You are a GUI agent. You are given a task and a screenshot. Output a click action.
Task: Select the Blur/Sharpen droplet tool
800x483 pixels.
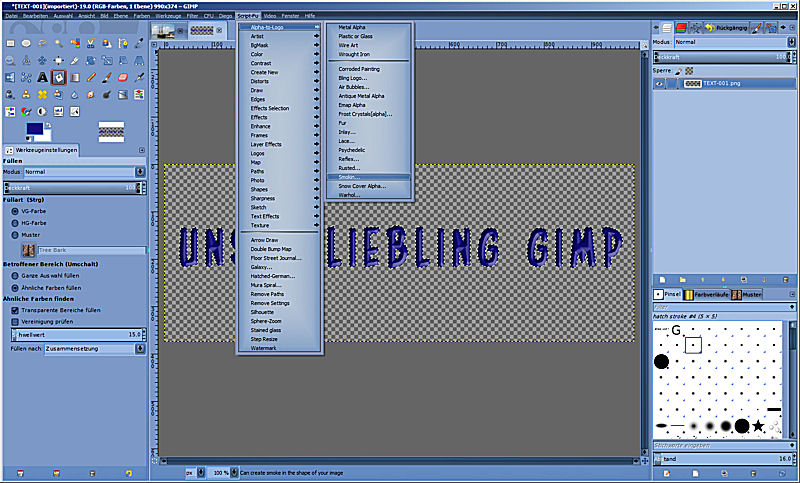pos(74,94)
